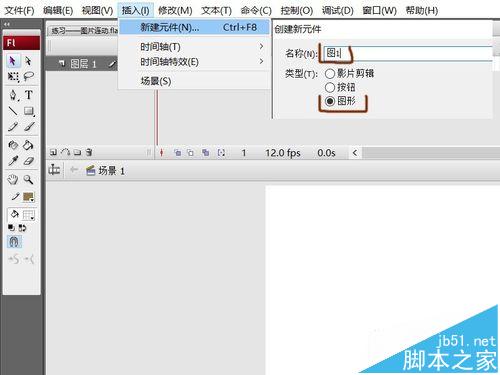The height and width of the screenshot is (375, 500).
Task: Click the straighten option icon
Action: (29, 259)
